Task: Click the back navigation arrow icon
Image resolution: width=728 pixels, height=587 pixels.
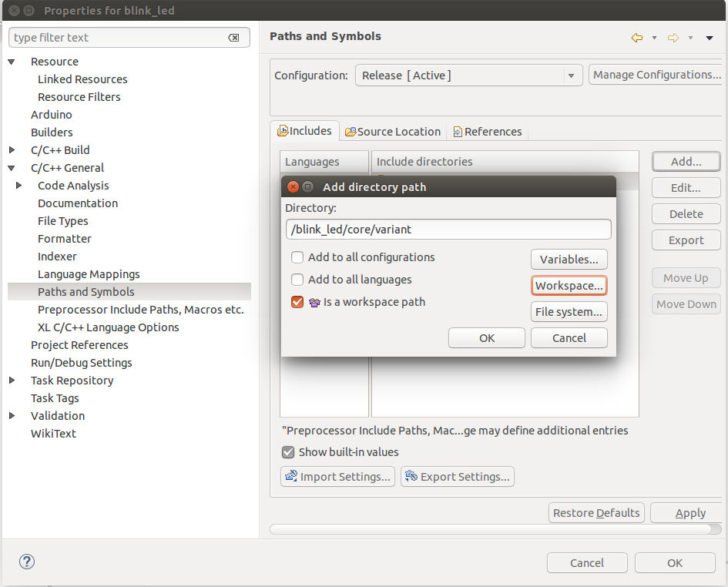Action: point(636,38)
